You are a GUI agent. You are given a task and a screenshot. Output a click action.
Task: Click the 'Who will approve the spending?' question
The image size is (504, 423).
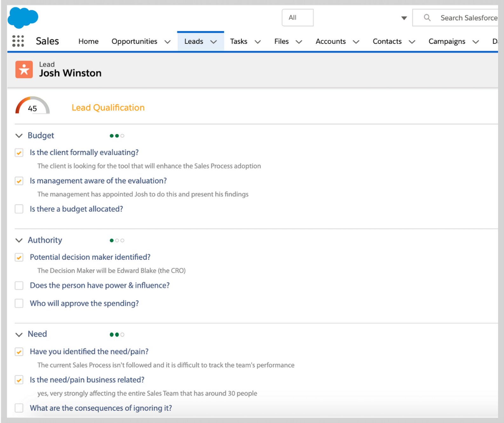point(84,303)
